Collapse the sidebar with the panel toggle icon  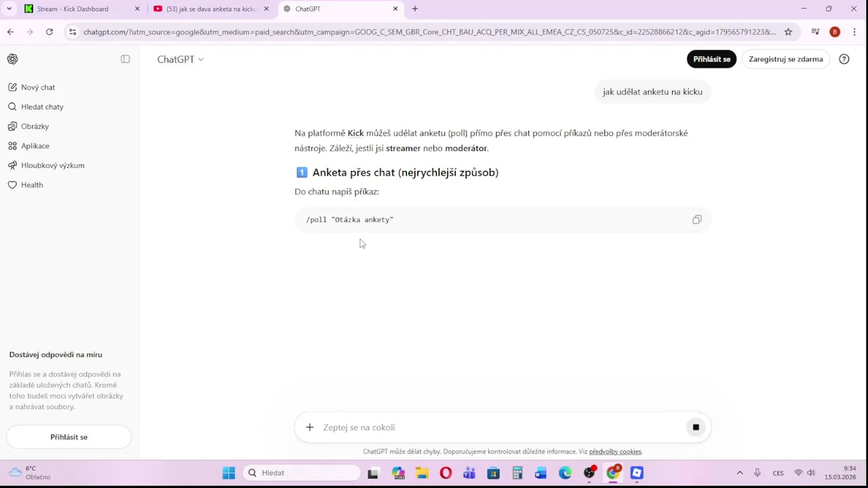[125, 59]
